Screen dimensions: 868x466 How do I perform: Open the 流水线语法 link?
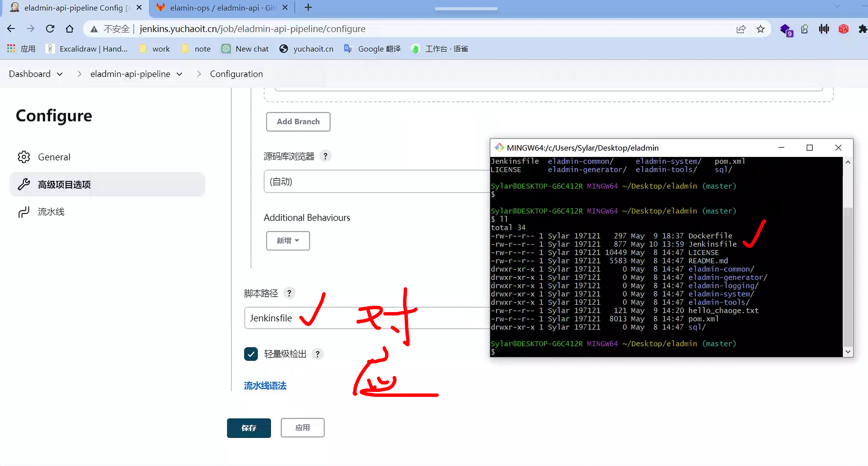265,386
